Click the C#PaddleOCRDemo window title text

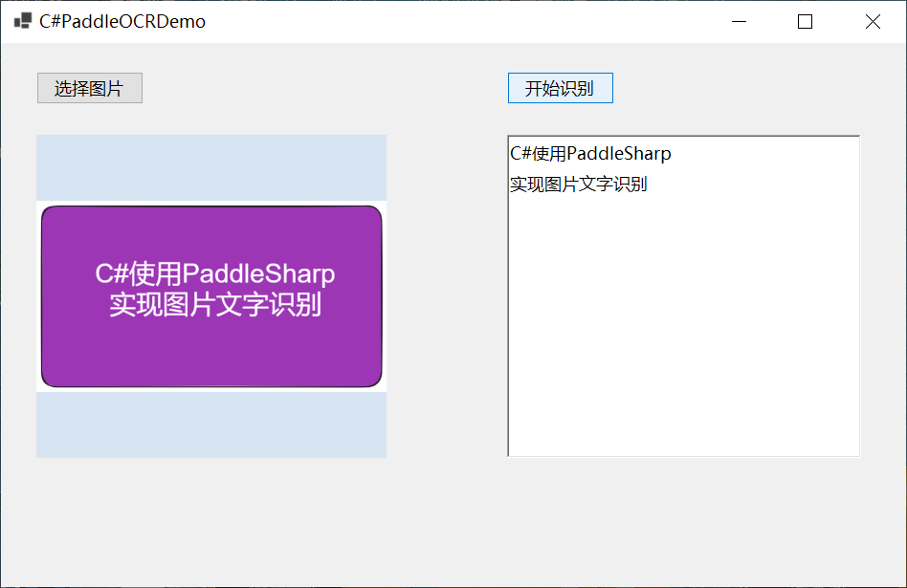pos(122,21)
